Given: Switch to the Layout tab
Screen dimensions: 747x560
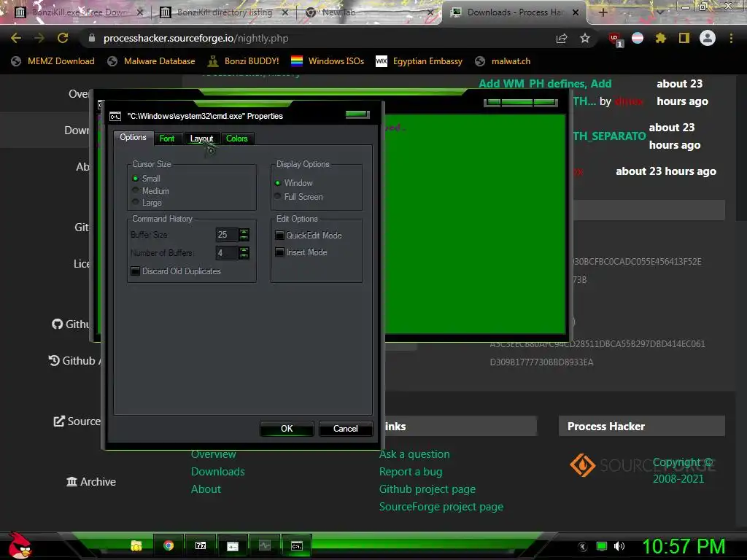Looking at the screenshot, I should coord(201,139).
